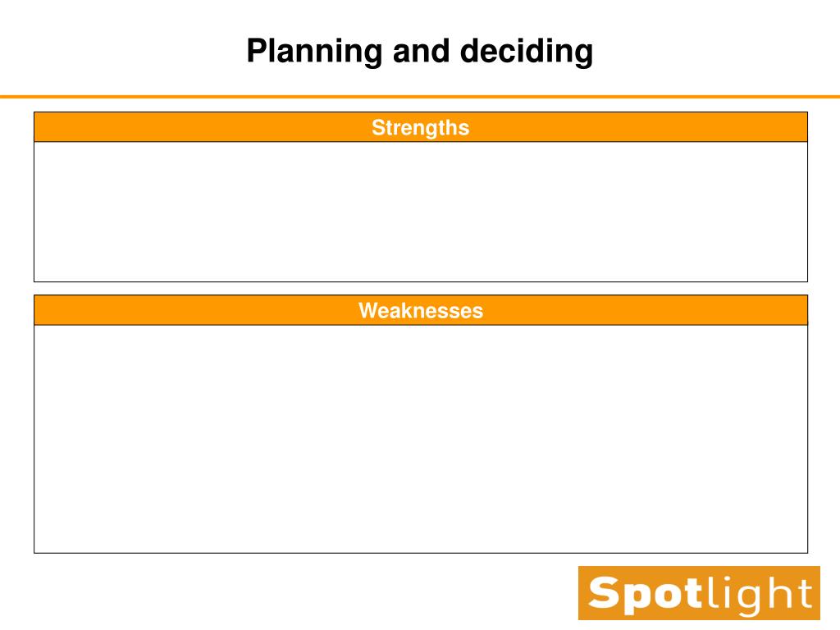
Task: Click inside the empty Strengths text box
Action: point(421,212)
